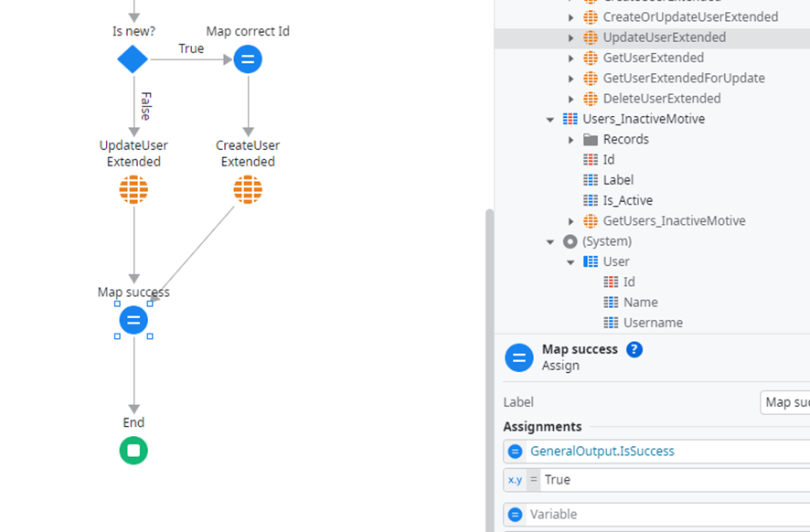
Task: Click the CreateUserExtended web service icon on canvas
Action: pyautogui.click(x=248, y=189)
